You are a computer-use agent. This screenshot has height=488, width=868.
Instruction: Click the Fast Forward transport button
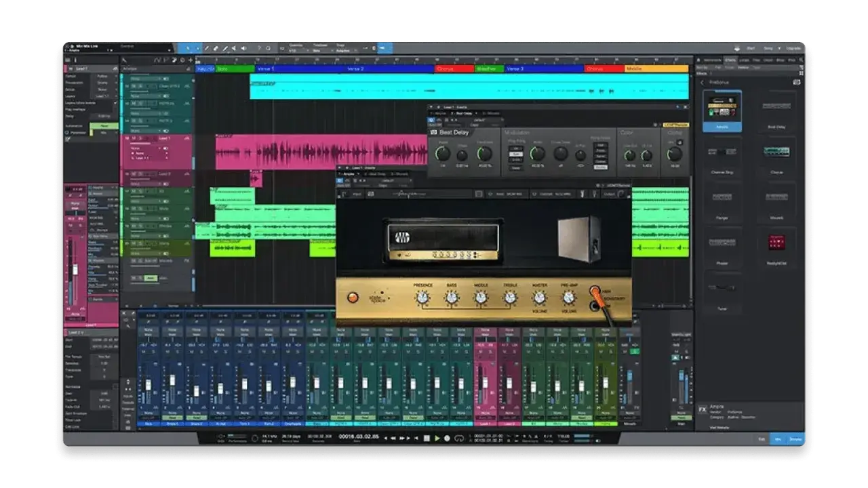(x=403, y=439)
